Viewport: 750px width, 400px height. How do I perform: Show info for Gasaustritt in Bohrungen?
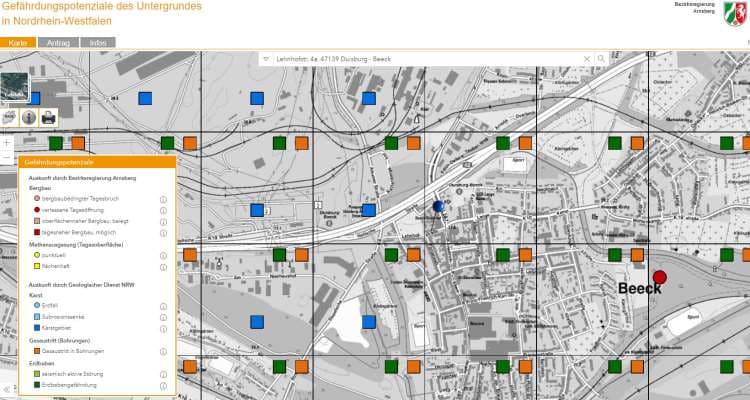pos(163,352)
